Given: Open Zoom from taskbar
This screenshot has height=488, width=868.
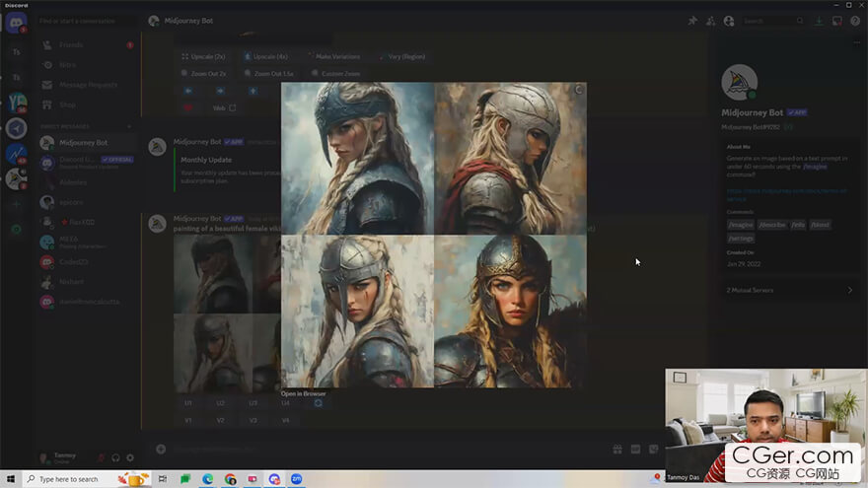Looking at the screenshot, I should (297, 479).
